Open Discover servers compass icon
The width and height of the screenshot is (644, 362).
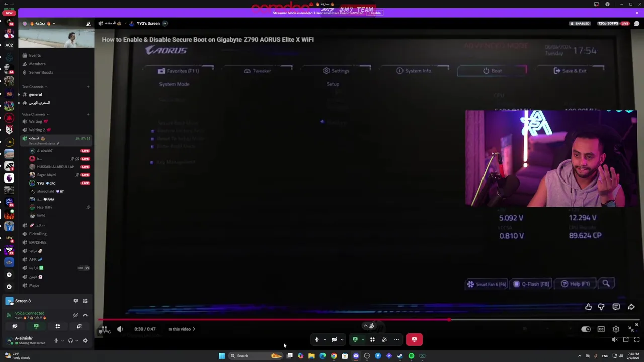pos(9,287)
